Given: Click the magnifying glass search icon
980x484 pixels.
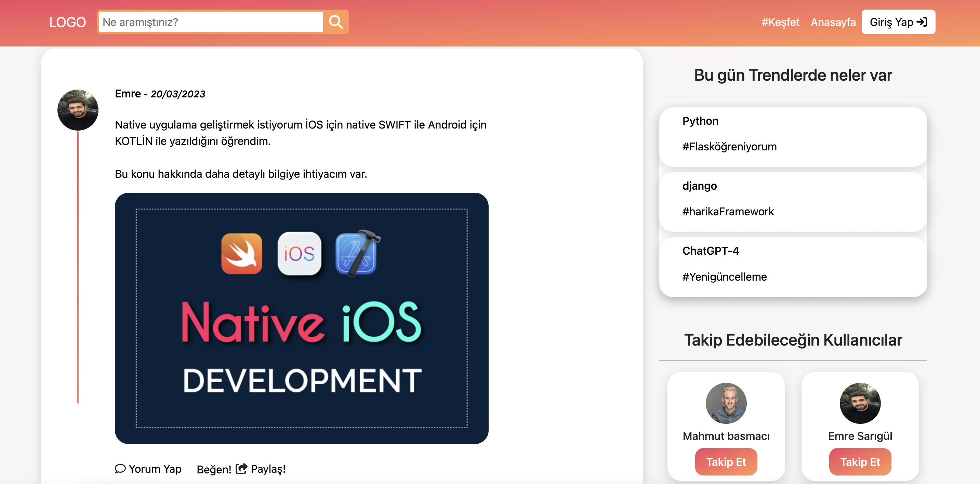Looking at the screenshot, I should tap(335, 22).
